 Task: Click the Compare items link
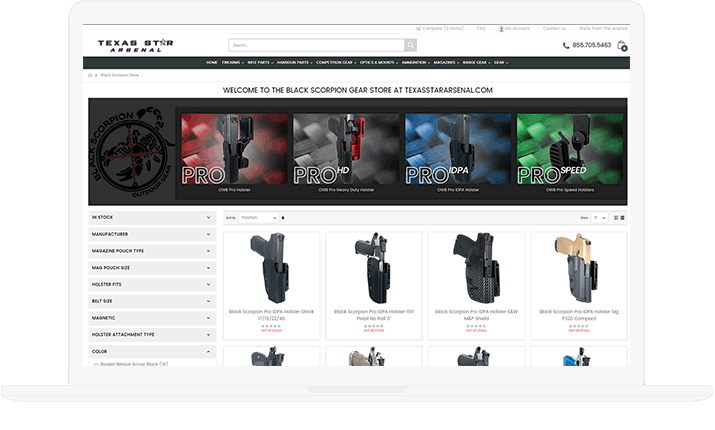tap(440, 28)
